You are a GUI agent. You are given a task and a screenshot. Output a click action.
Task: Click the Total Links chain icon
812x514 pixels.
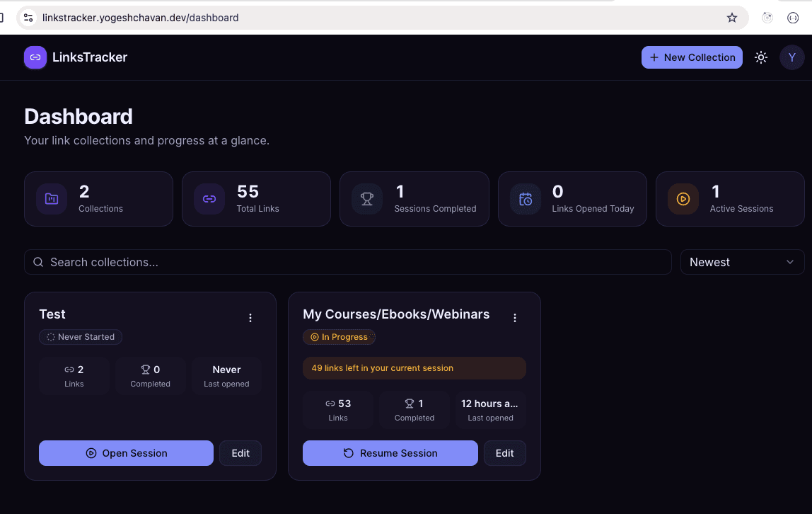point(209,199)
